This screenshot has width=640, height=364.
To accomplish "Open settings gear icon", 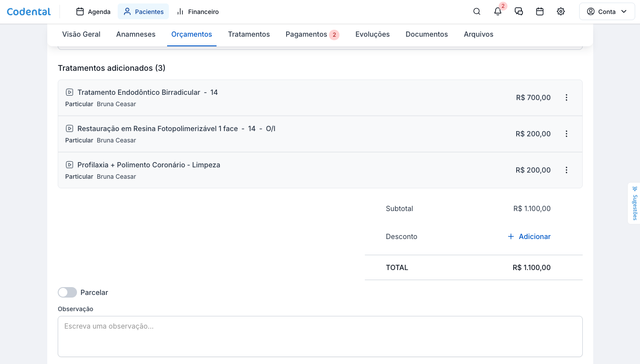I will click(561, 12).
